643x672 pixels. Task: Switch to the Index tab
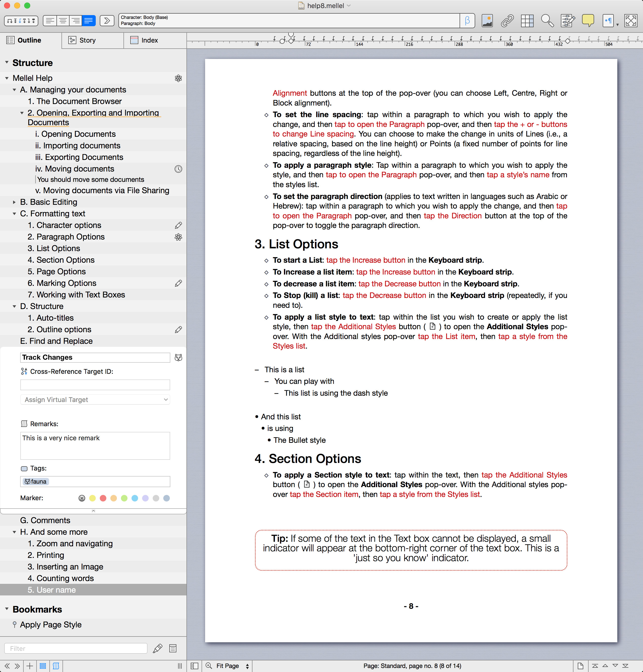(x=155, y=40)
